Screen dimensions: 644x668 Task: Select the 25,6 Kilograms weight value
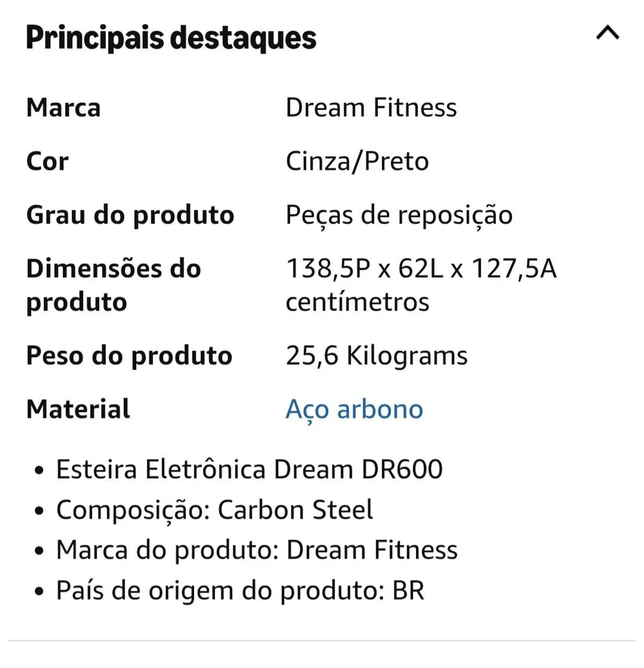click(x=376, y=356)
